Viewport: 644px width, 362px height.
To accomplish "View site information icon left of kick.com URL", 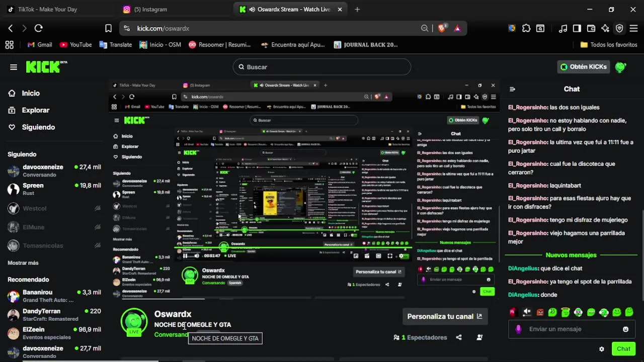I will pyautogui.click(x=127, y=29).
